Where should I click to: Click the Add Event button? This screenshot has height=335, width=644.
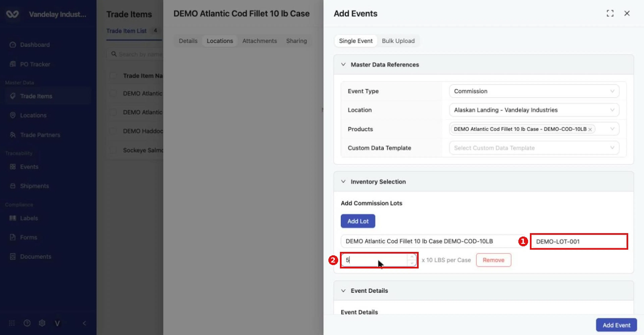[x=616, y=325]
